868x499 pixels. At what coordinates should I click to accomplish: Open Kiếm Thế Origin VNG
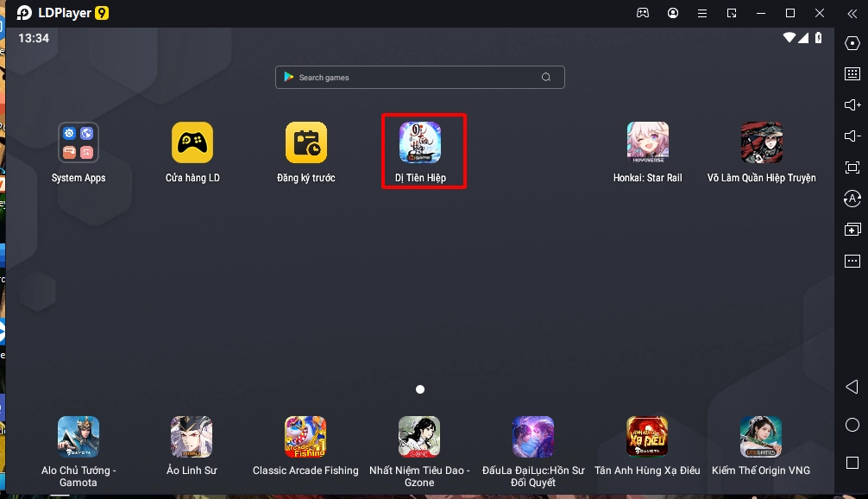[x=761, y=437]
